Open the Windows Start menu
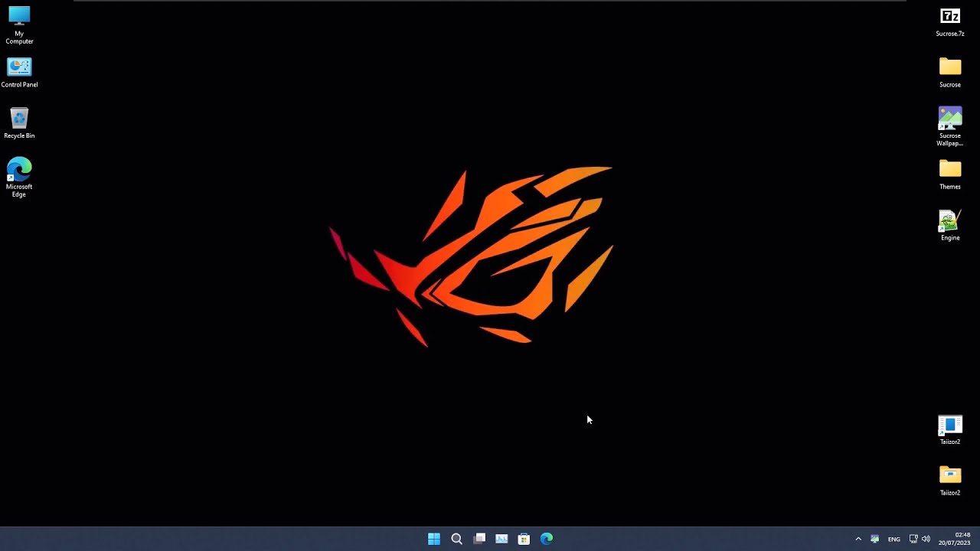This screenshot has height=551, width=980. (x=434, y=539)
